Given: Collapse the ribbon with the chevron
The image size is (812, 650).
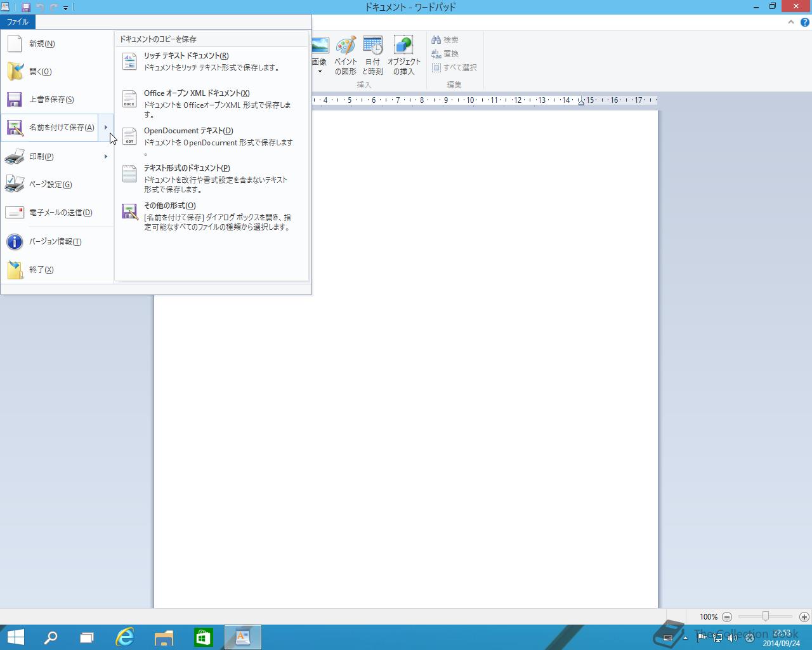Looking at the screenshot, I should 790,22.
